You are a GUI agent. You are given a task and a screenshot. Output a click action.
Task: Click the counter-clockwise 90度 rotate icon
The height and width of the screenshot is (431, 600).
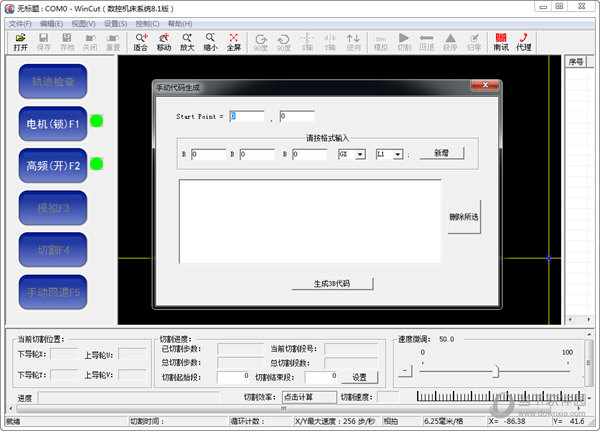pyautogui.click(x=284, y=42)
